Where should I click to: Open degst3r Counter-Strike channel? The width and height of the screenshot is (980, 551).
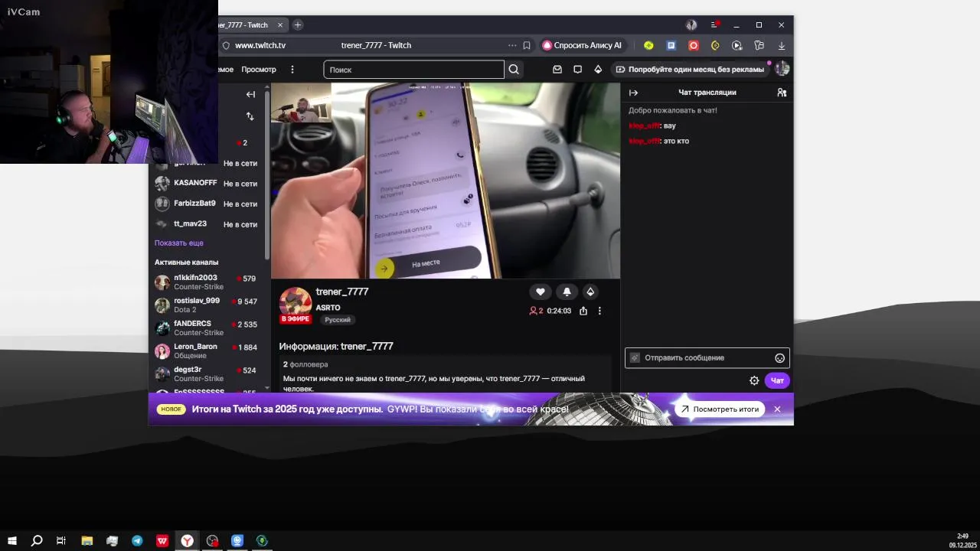[207, 374]
